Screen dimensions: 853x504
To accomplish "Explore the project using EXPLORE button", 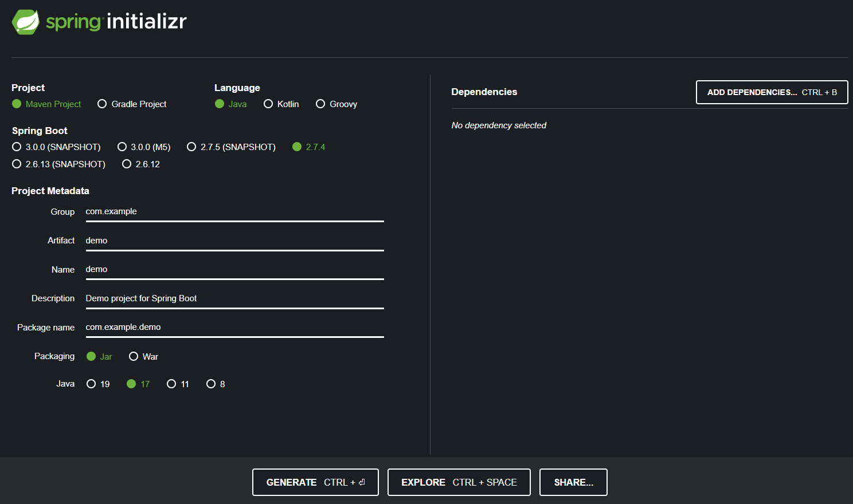I will pos(459,482).
